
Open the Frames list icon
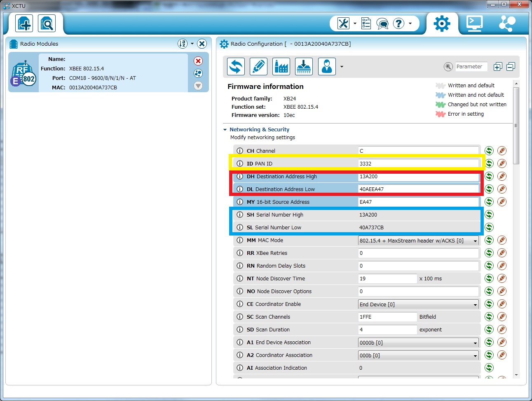[366, 23]
